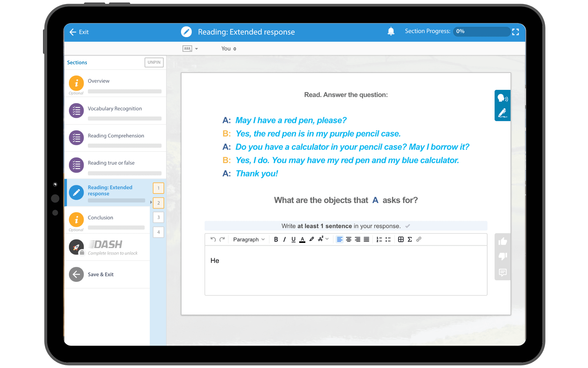
Task: Open the comment feedback icon
Action: click(503, 272)
